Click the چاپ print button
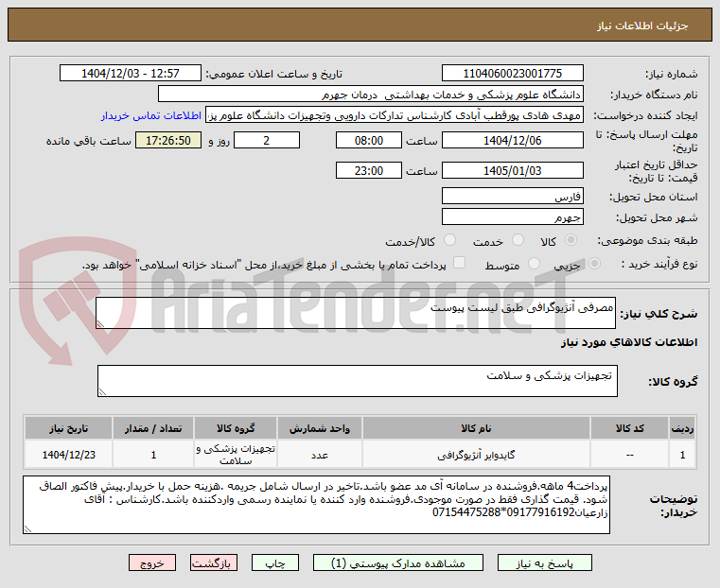Viewport: 720px width, 588px height. (x=275, y=563)
